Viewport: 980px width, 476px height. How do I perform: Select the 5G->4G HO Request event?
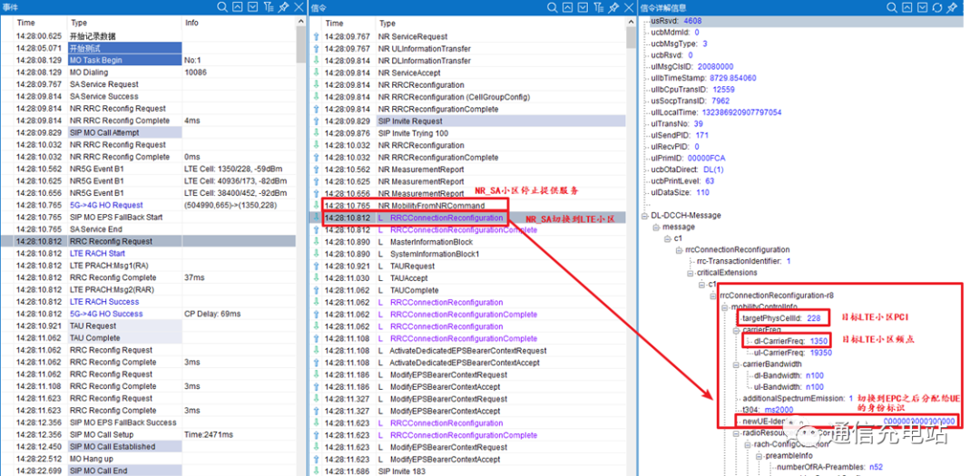coord(148,206)
